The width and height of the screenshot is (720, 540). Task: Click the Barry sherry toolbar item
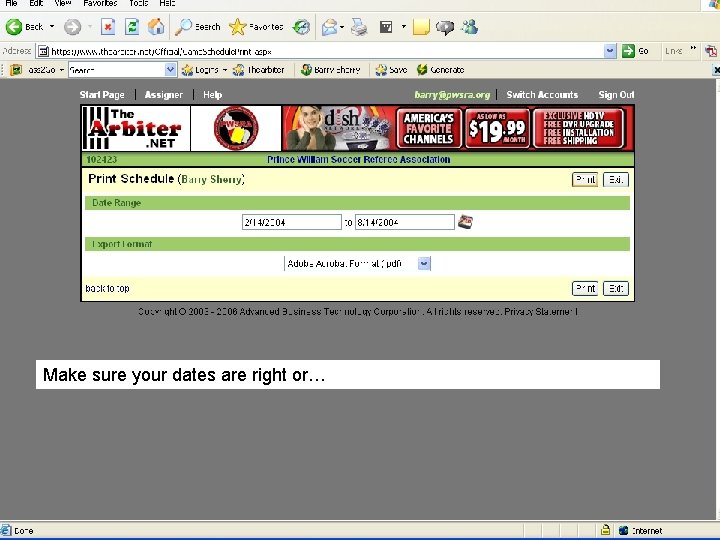330,70
